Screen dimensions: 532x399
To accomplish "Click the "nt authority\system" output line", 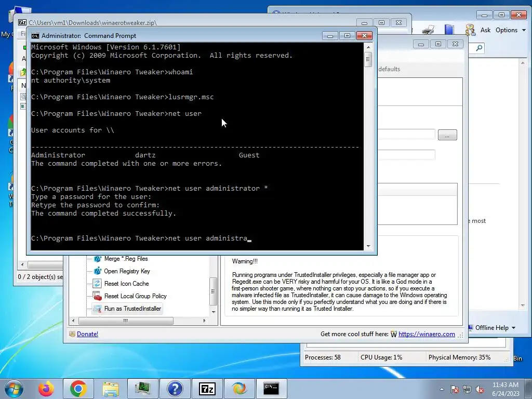I will coord(71,81).
